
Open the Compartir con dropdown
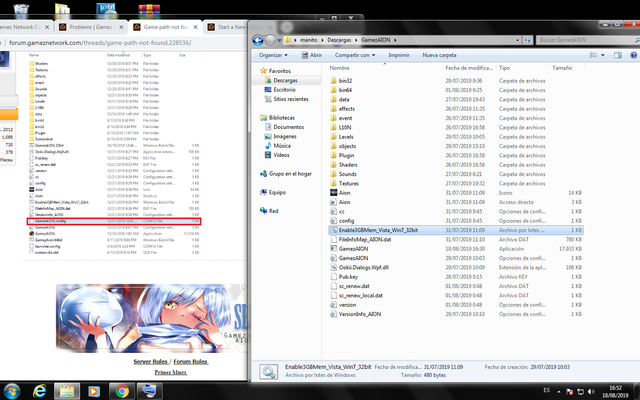(355, 55)
